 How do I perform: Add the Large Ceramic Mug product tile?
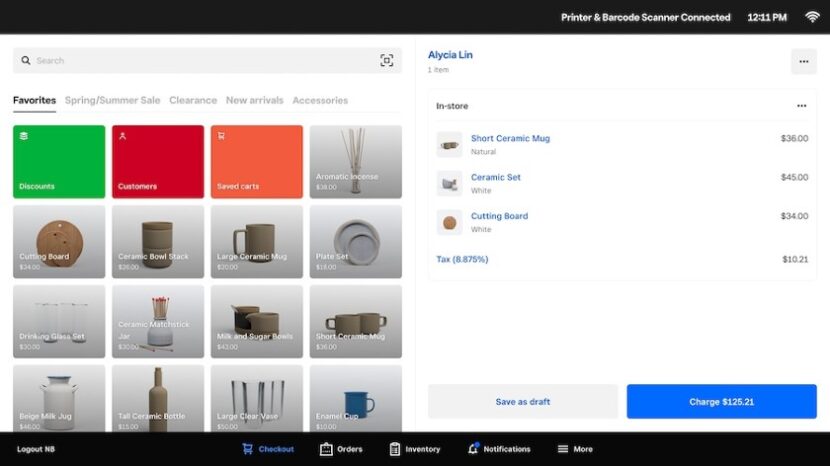tap(256, 241)
